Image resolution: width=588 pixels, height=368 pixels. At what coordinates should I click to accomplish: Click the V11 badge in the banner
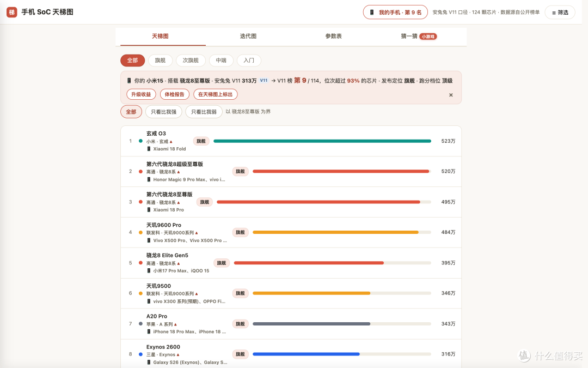[x=264, y=80]
